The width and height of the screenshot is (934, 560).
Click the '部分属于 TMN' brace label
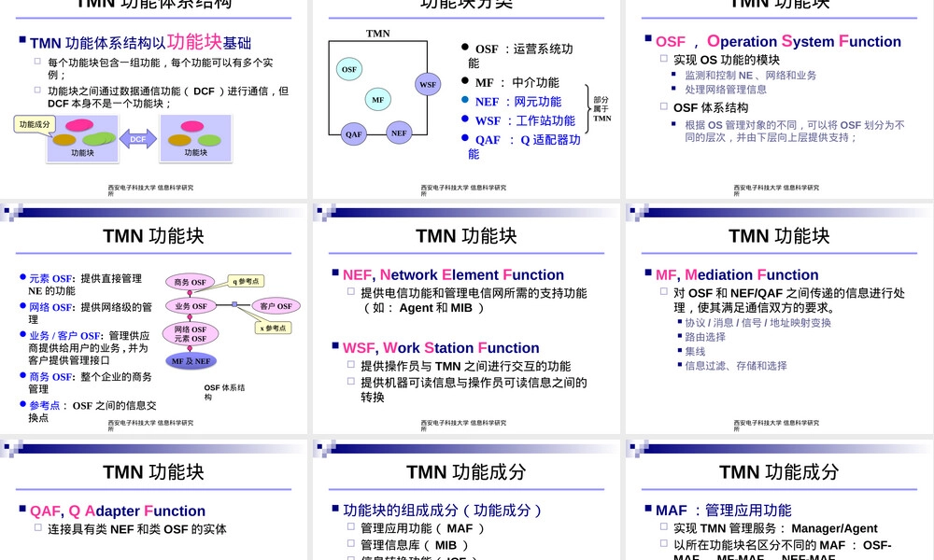pyautogui.click(x=601, y=109)
